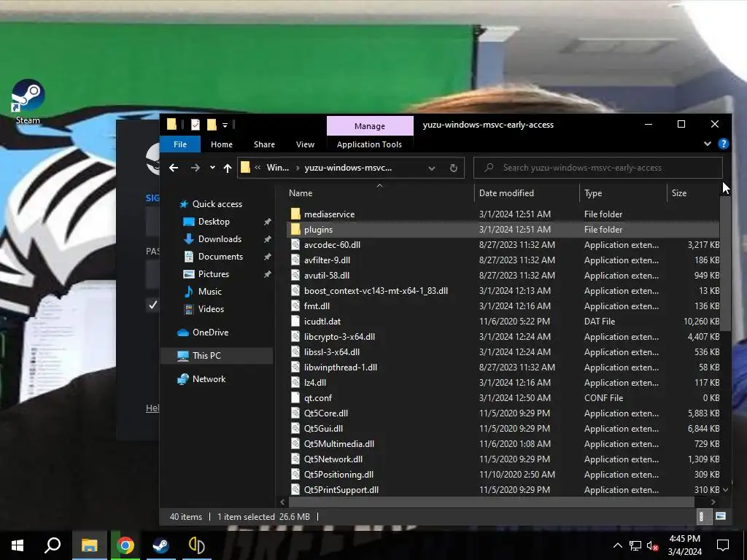Select libssl-3-x64.dll file

pyautogui.click(x=332, y=352)
